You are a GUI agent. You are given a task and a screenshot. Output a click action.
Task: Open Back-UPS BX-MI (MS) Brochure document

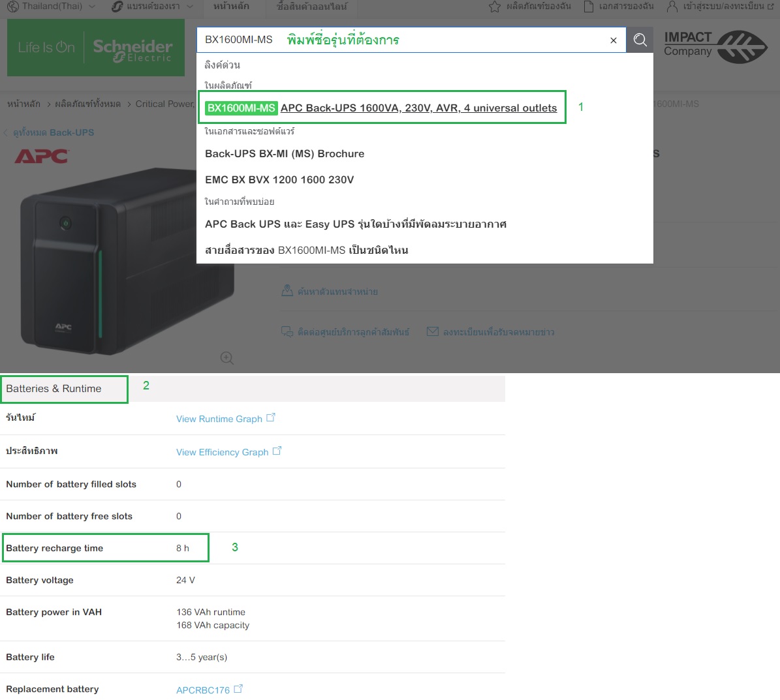[x=285, y=153]
